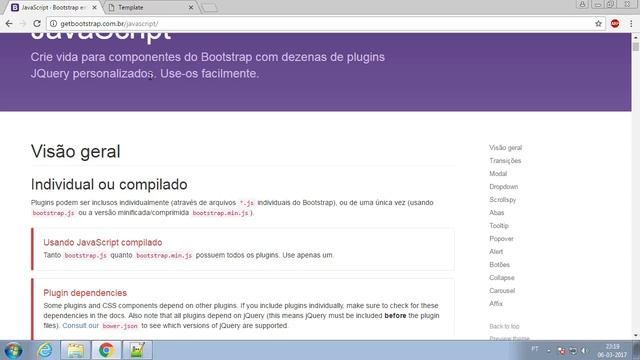The image size is (640, 360).
Task: Click page scrollbar down arrow
Action: [x=636, y=336]
